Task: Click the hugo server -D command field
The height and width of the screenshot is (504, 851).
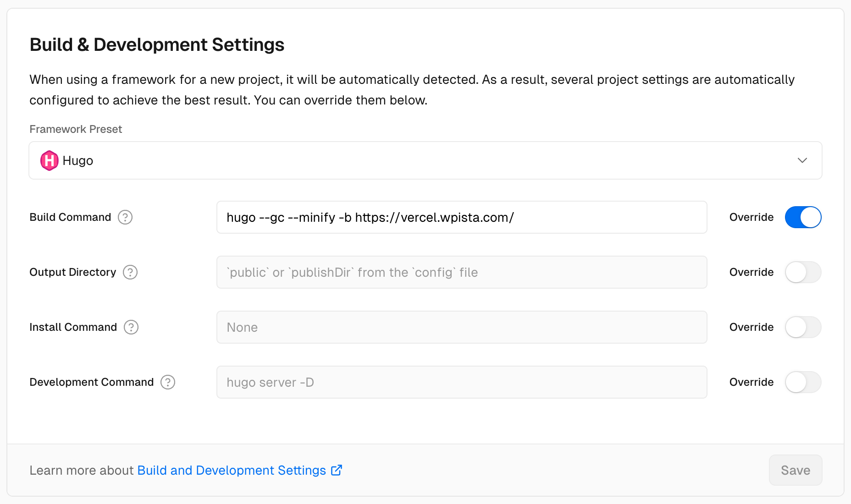Action: [x=461, y=382]
